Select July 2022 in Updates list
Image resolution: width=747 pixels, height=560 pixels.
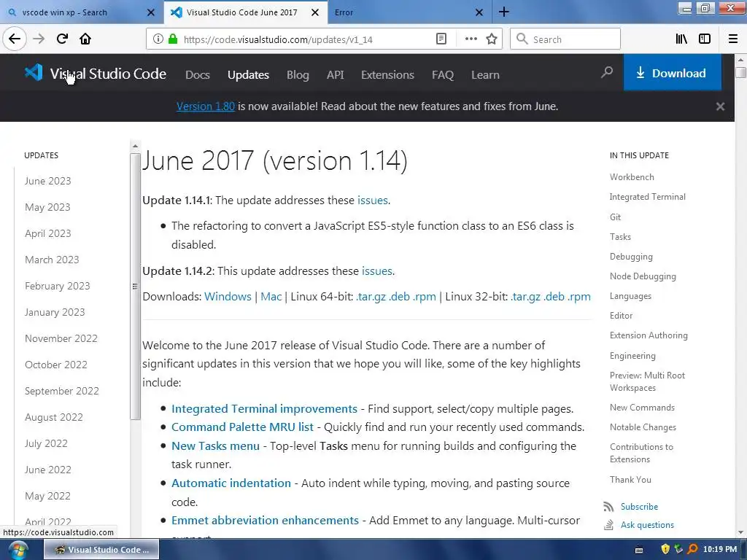point(46,443)
